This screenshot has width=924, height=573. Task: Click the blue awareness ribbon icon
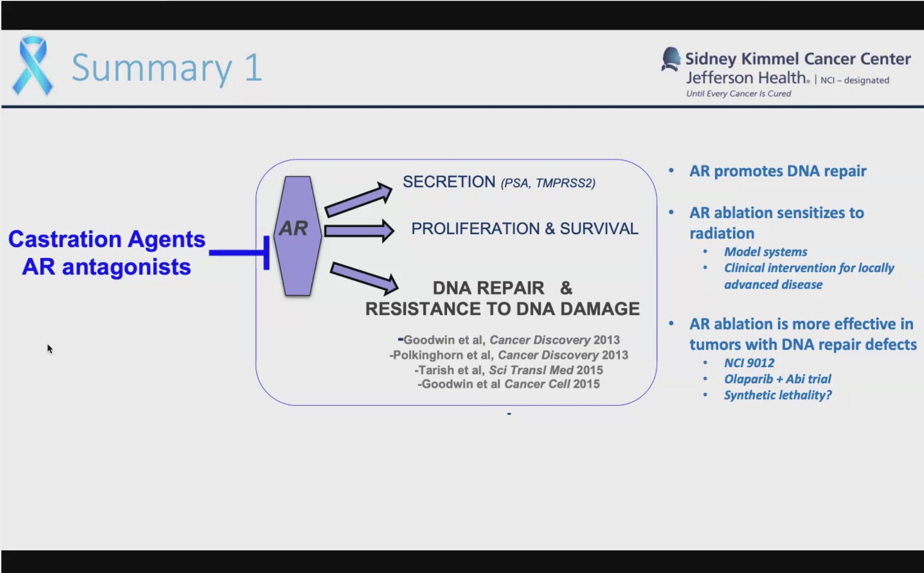pyautogui.click(x=32, y=66)
